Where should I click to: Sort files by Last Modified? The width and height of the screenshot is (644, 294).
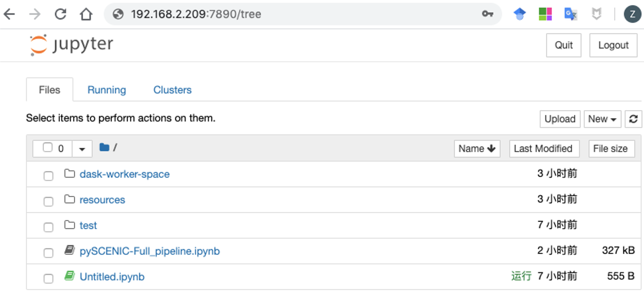click(544, 149)
